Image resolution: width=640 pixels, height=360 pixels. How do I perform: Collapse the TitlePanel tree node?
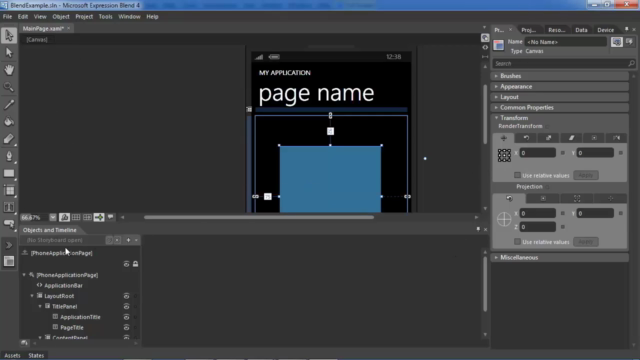click(40, 307)
